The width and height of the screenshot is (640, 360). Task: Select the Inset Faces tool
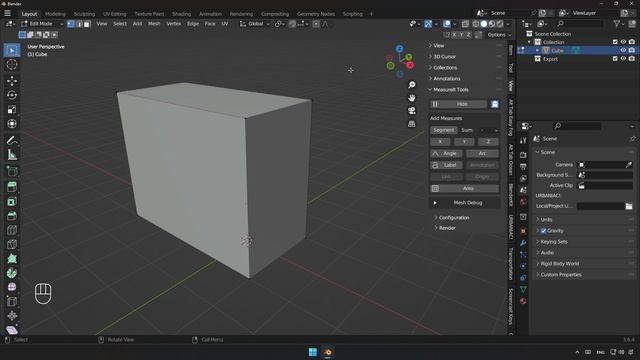(x=12, y=201)
